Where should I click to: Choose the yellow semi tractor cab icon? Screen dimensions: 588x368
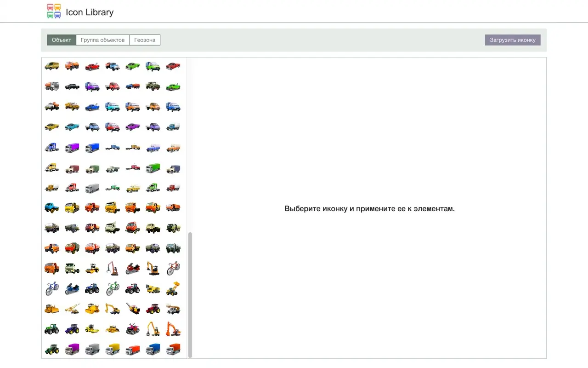click(x=52, y=168)
